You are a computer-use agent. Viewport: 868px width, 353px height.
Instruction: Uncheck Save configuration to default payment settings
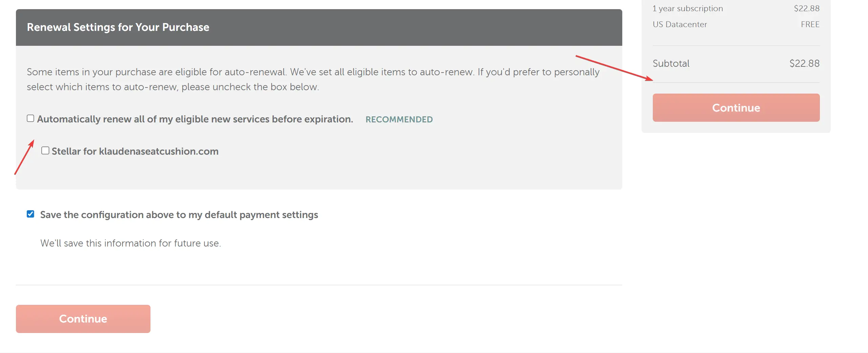click(31, 214)
